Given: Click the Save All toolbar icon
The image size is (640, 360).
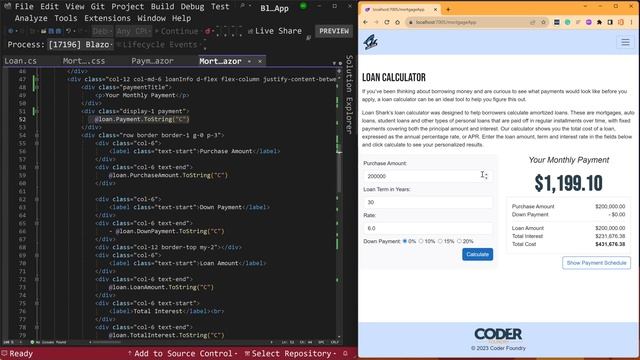Looking at the screenshot, I should [x=58, y=31].
